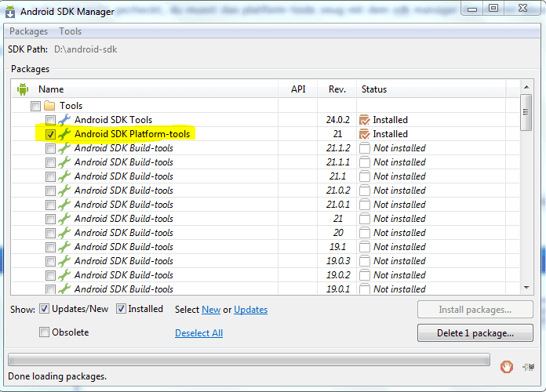Click Installed status icon for SDK Tools 24.0.2
546x392 pixels.
[x=364, y=120]
